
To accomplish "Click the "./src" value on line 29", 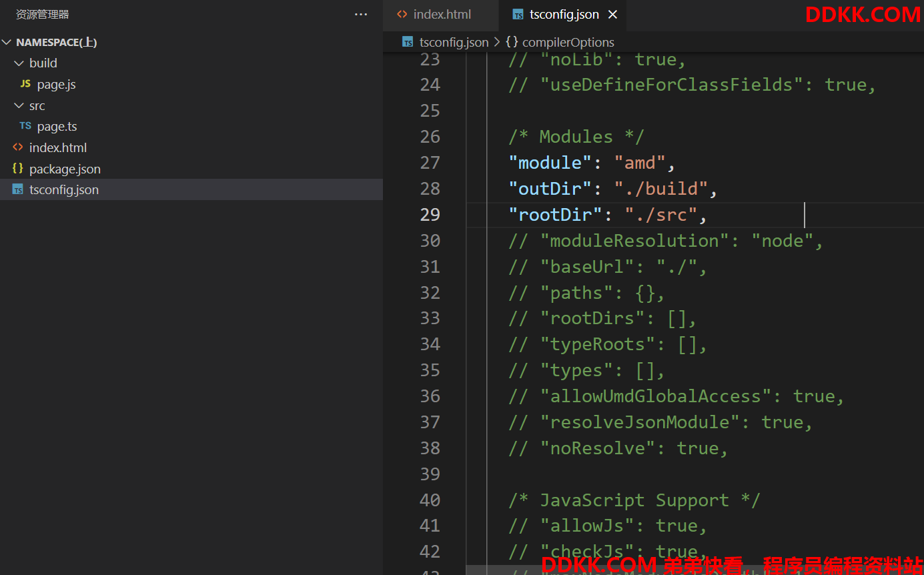I will click(660, 215).
